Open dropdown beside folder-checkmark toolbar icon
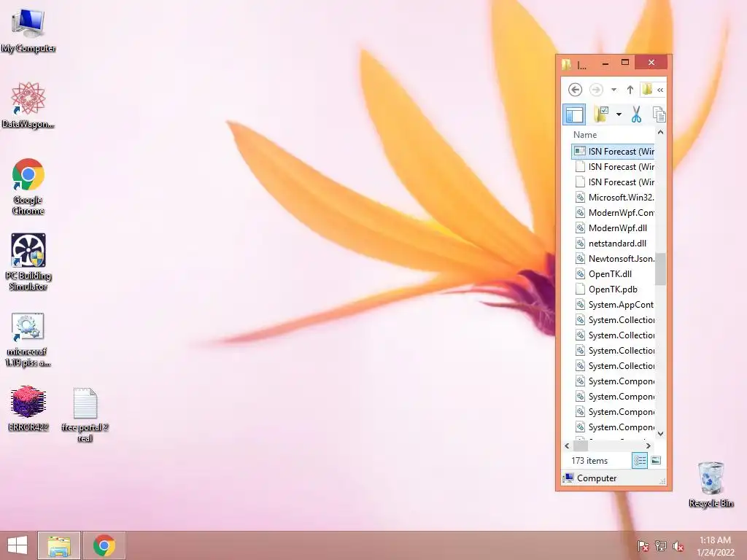The width and height of the screenshot is (747, 560). [x=619, y=114]
